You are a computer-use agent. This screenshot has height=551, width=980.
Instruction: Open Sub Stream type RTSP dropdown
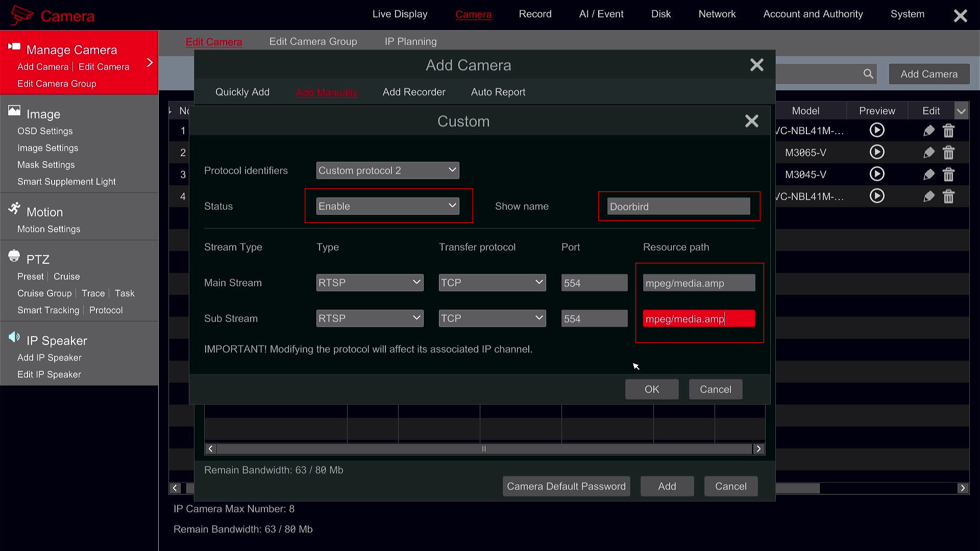pyautogui.click(x=370, y=318)
